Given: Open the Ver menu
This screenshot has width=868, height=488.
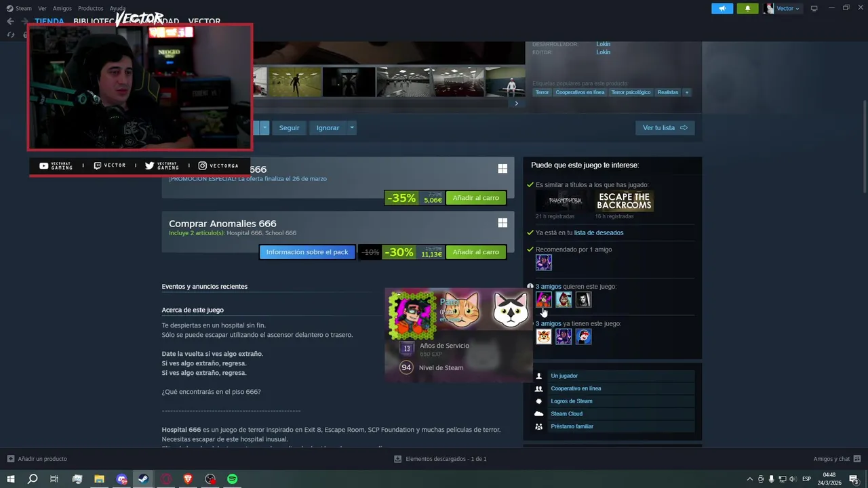Looking at the screenshot, I should pyautogui.click(x=42, y=8).
